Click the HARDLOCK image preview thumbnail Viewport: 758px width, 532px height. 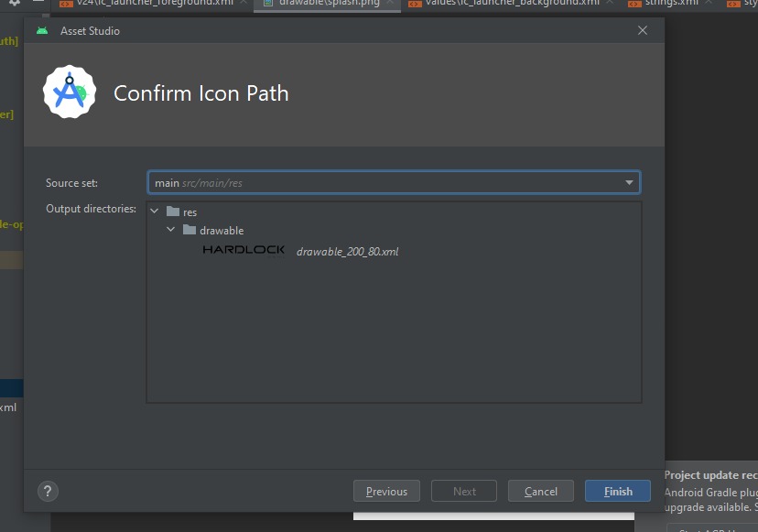point(244,250)
